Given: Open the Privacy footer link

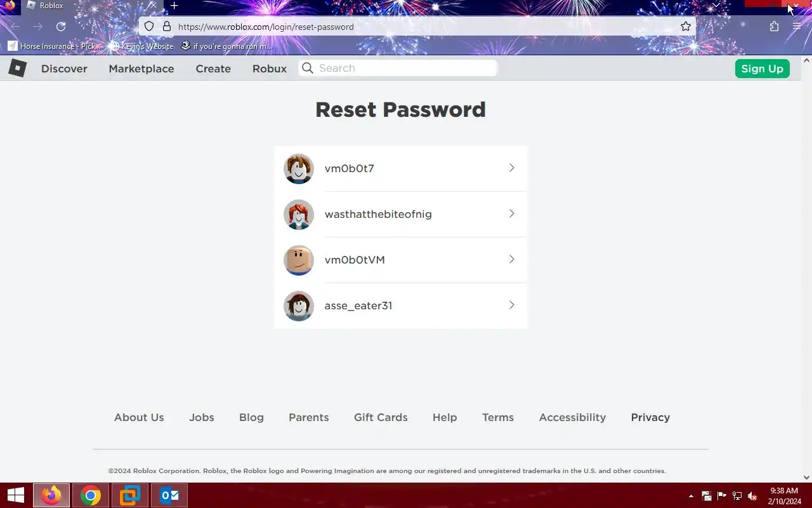Looking at the screenshot, I should coord(650,417).
